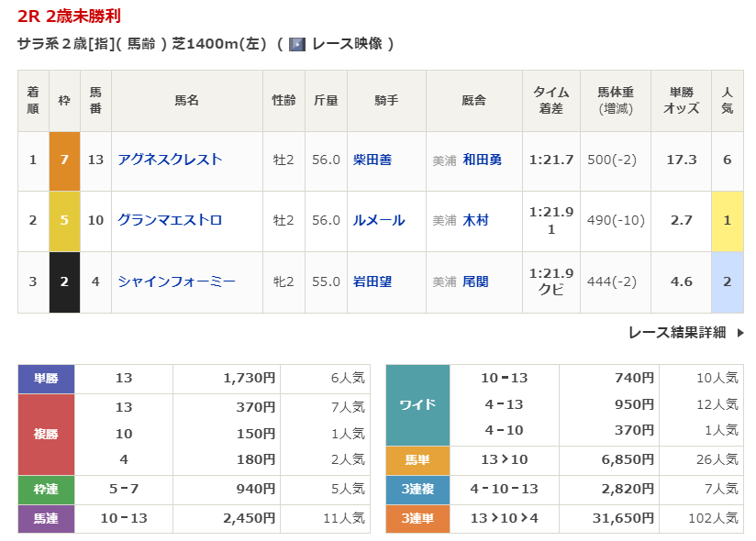Click the yellow frame number 5 box

(64, 220)
